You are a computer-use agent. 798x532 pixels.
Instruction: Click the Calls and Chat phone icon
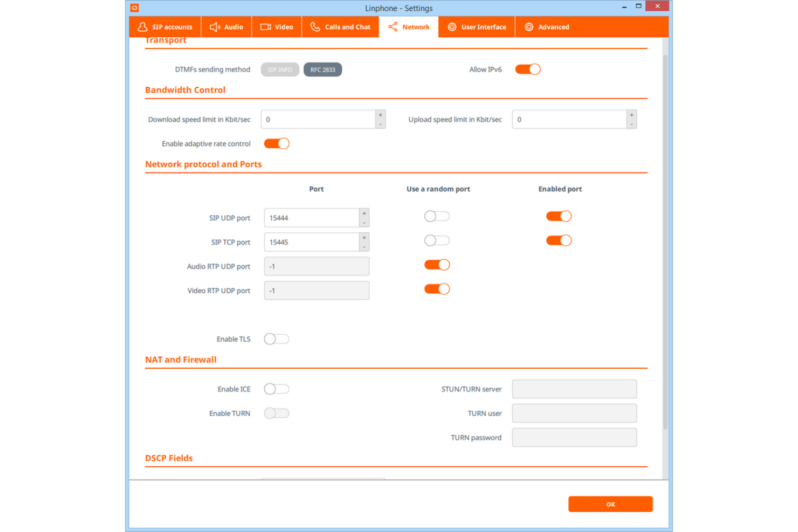(315, 27)
